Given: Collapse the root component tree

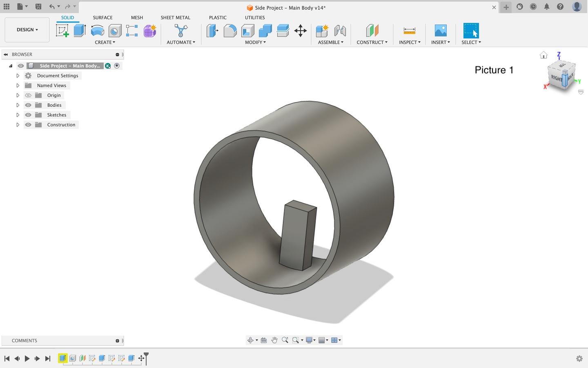Looking at the screenshot, I should coord(11,66).
